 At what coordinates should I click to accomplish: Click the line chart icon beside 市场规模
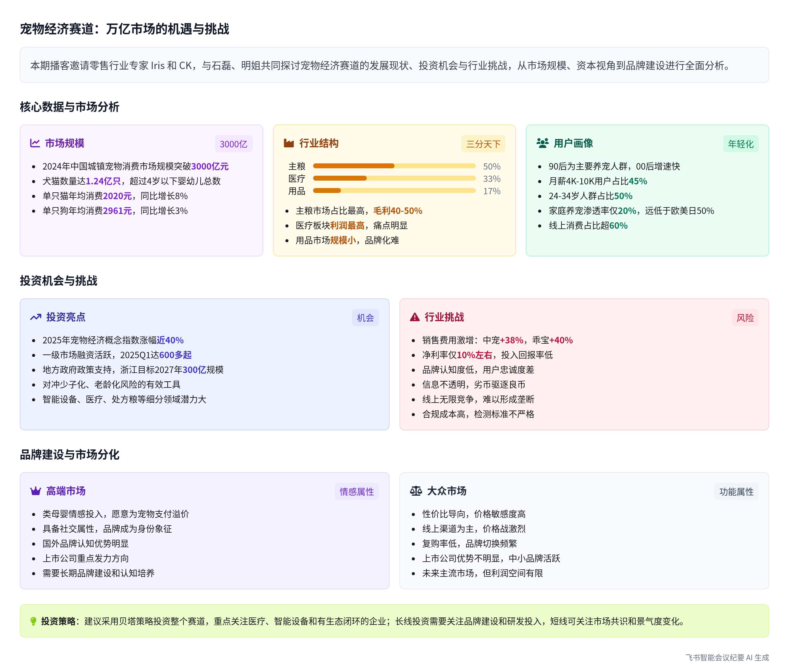click(x=35, y=143)
